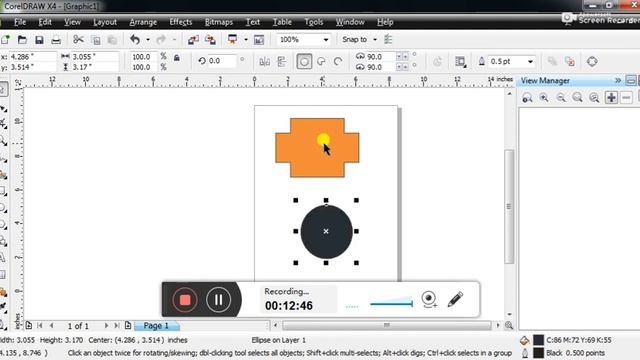
Task: Click the Zoom In icon in View Manager
Action: point(544,98)
